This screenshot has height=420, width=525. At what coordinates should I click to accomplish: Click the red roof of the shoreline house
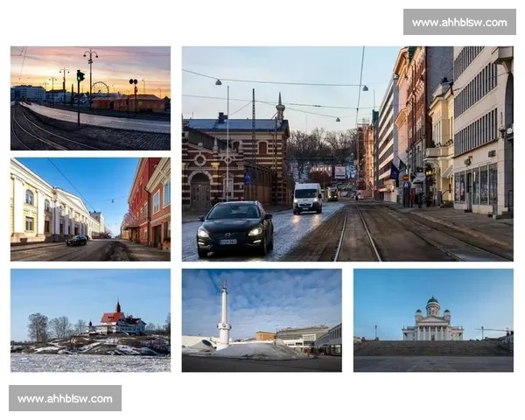tap(114, 317)
